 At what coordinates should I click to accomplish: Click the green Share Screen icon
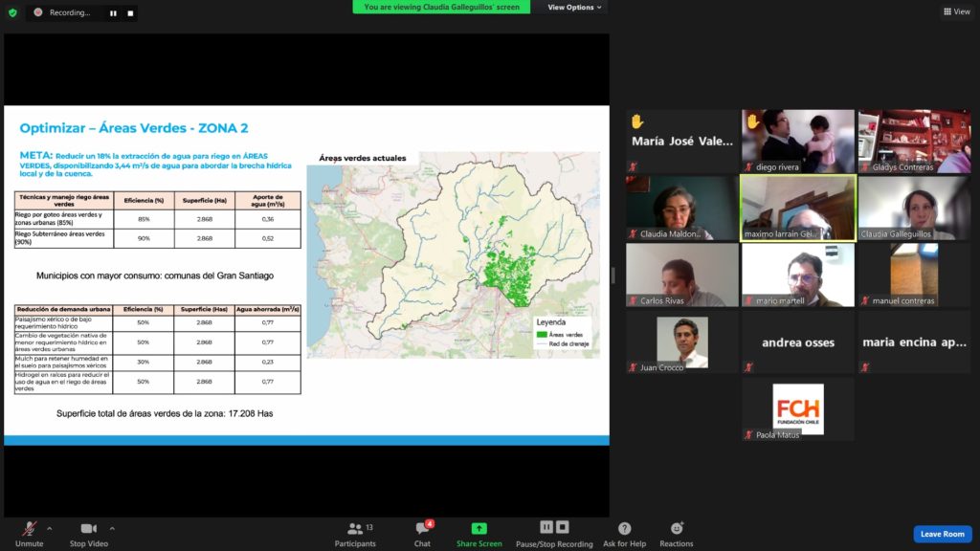[479, 529]
